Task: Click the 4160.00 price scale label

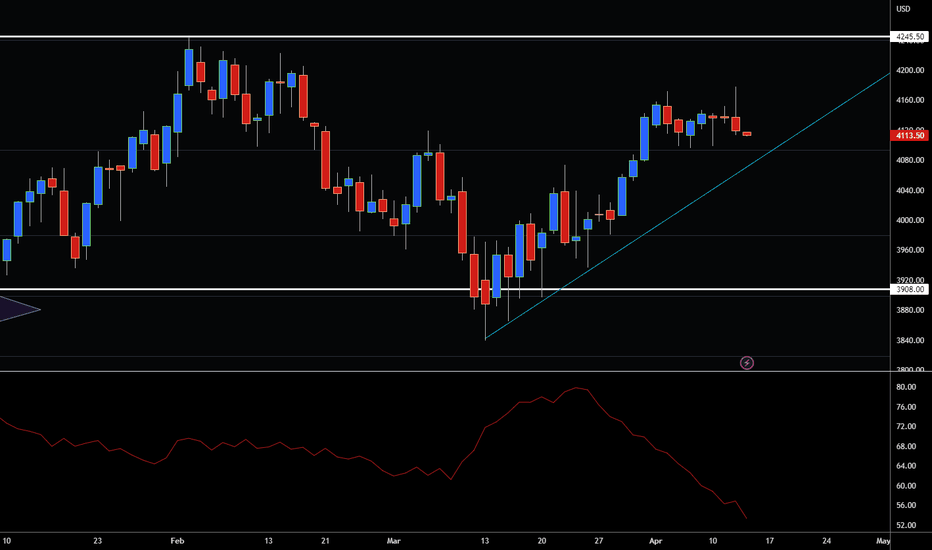Action: 910,100
